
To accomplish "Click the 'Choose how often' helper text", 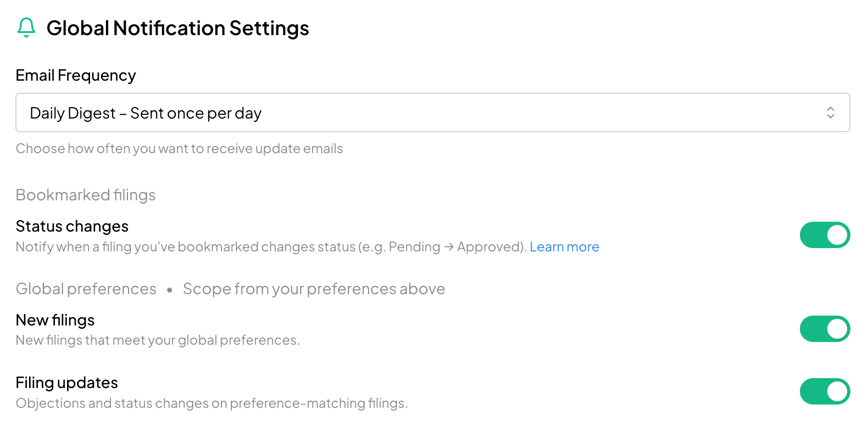I will click(179, 149).
